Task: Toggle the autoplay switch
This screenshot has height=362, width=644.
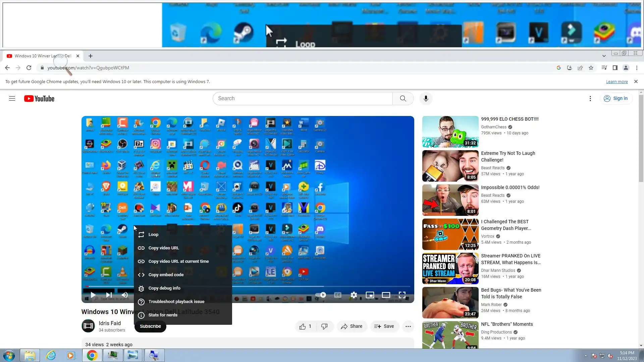Action: [x=321, y=295]
